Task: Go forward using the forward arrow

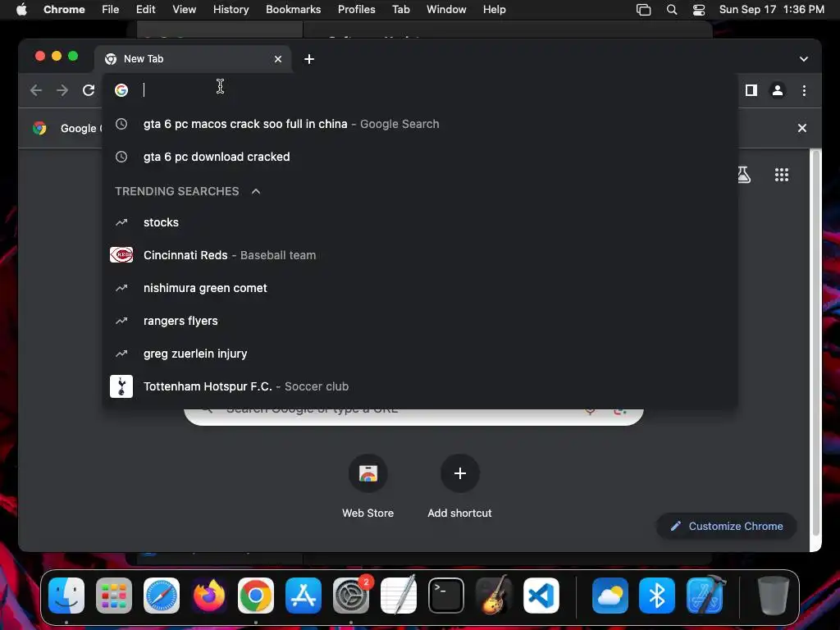Action: (62, 90)
